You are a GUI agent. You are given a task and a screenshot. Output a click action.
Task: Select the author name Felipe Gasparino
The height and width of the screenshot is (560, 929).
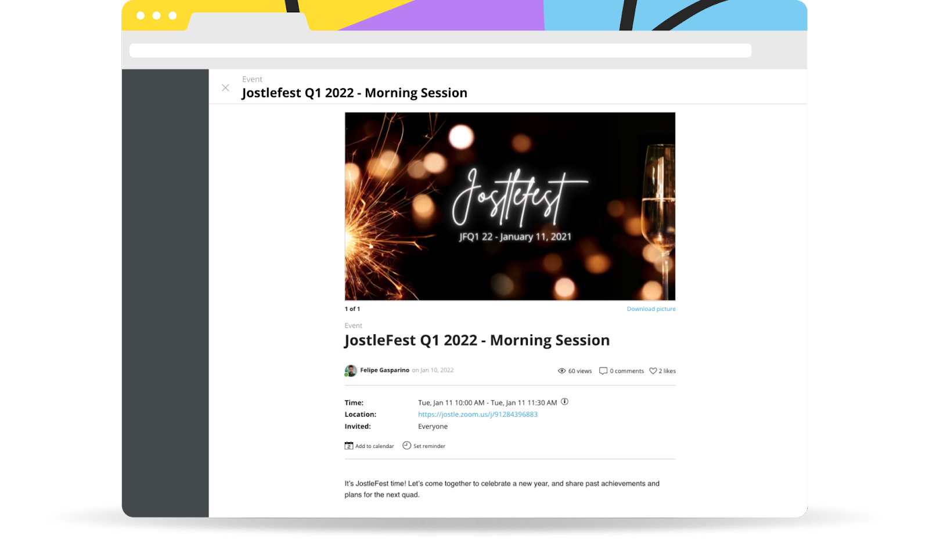coord(384,370)
